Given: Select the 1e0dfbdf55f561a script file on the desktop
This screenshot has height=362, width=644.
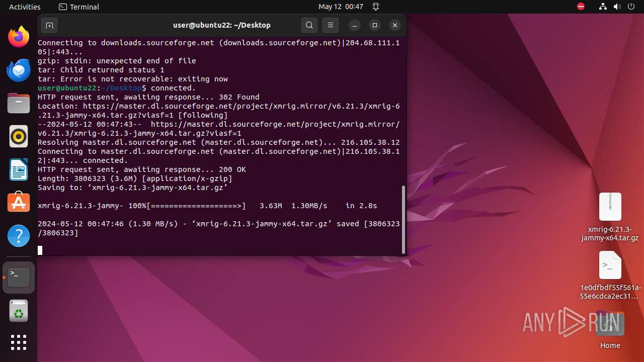Looking at the screenshot, I should tap(610, 276).
